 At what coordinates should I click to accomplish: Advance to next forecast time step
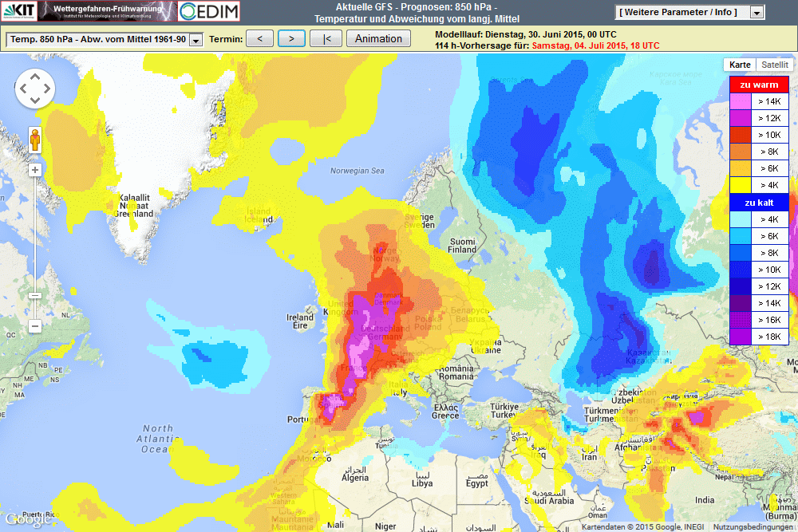click(x=291, y=38)
